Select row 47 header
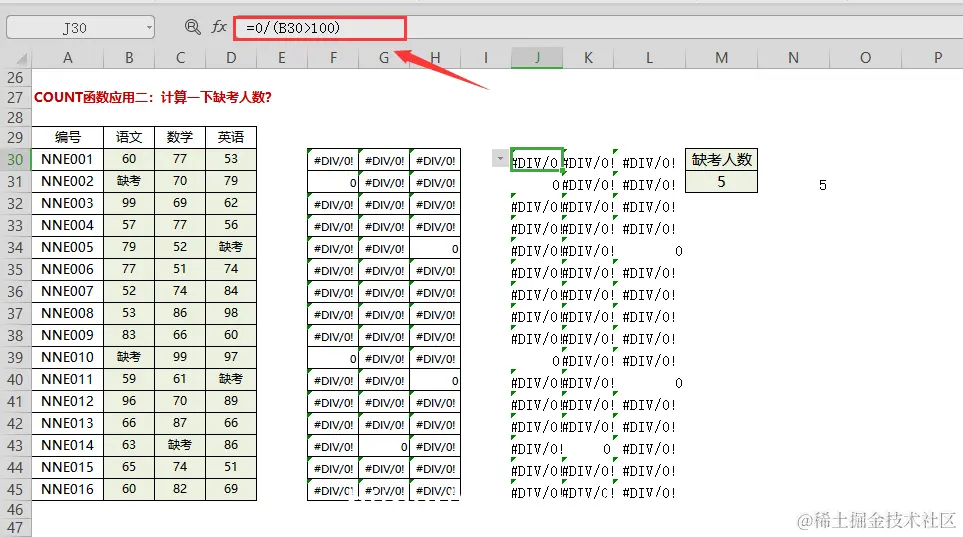The image size is (963, 537). click(15, 528)
